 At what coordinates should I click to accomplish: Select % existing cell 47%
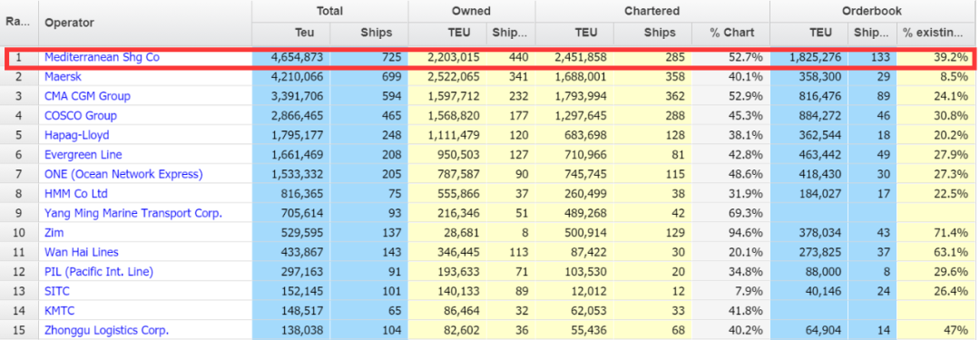(x=936, y=330)
